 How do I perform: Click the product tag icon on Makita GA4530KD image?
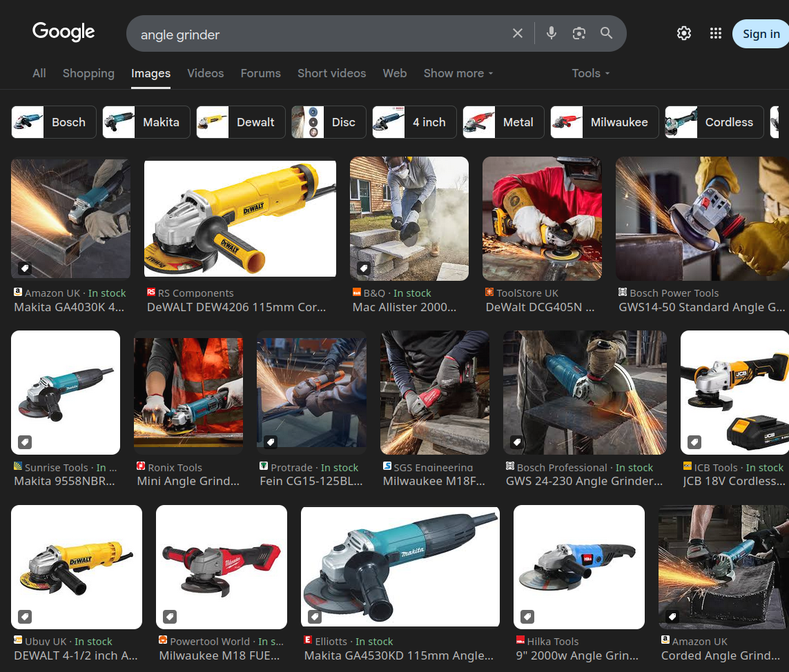pyautogui.click(x=315, y=616)
